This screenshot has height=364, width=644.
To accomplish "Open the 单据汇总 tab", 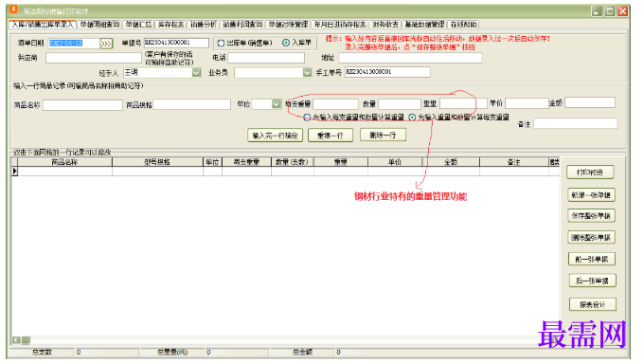I will click(x=138, y=25).
